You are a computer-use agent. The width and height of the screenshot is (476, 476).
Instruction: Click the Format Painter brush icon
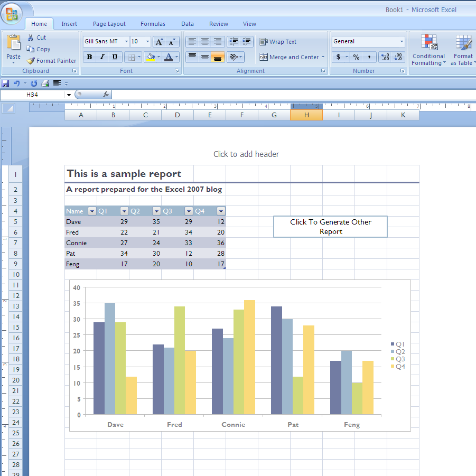tap(31, 61)
